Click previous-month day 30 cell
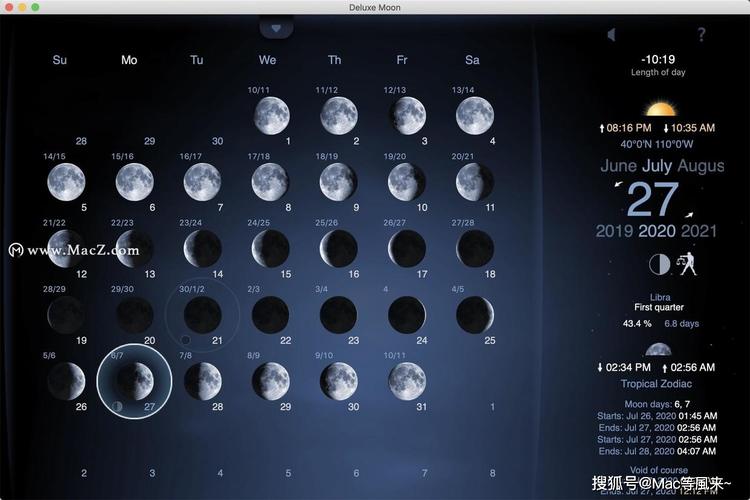Screen dimensions: 750x500 pyautogui.click(x=217, y=141)
